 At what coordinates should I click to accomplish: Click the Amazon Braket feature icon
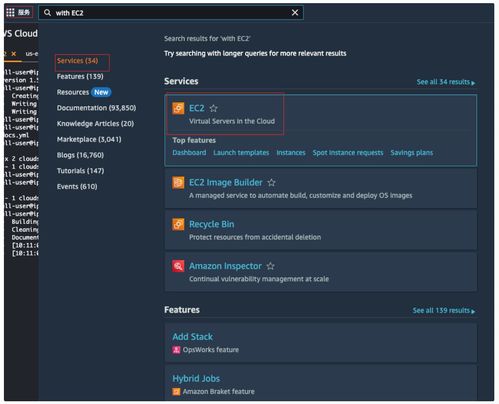(x=176, y=392)
